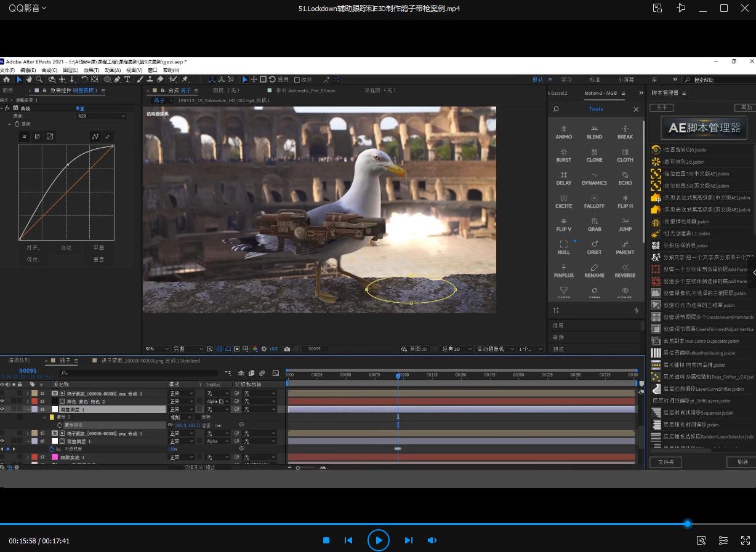
Task: Open the 效果(T) menu
Action: click(92, 70)
